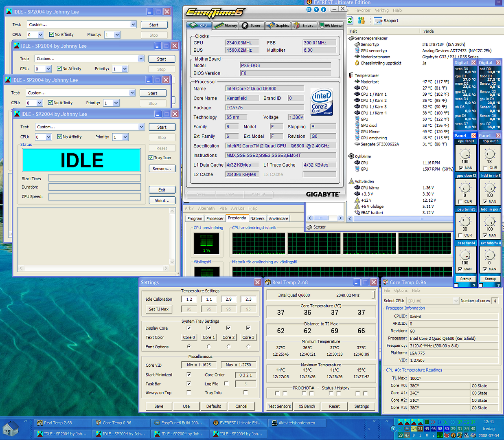The height and width of the screenshot is (440, 504).
Task: Open Options menu in Core Temp
Action: [401, 290]
